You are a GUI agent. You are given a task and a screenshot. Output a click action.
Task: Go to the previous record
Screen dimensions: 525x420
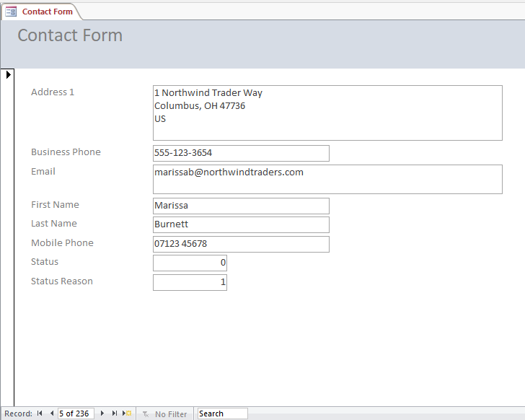click(x=52, y=414)
